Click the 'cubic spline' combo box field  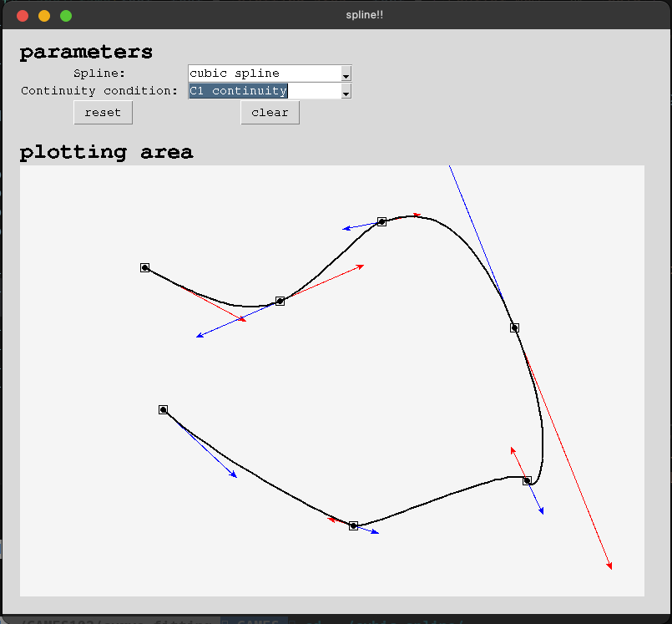265,74
